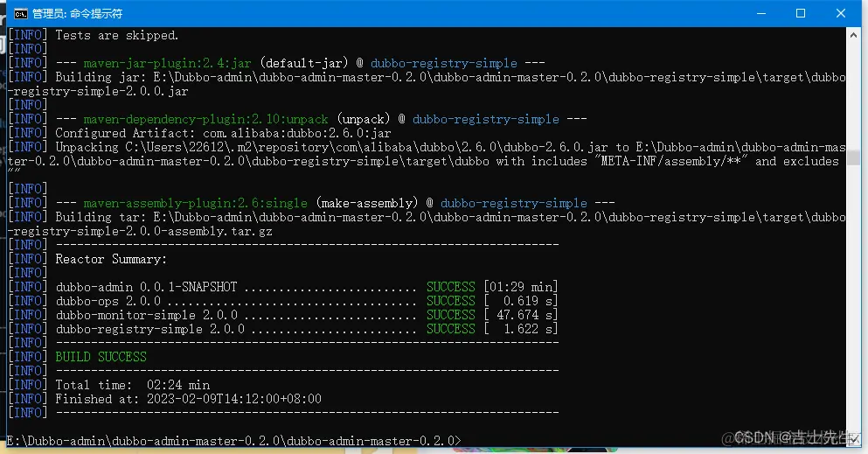This screenshot has height=454, width=868.
Task: Click the '[01:29 min]' duration value
Action: tap(520, 287)
